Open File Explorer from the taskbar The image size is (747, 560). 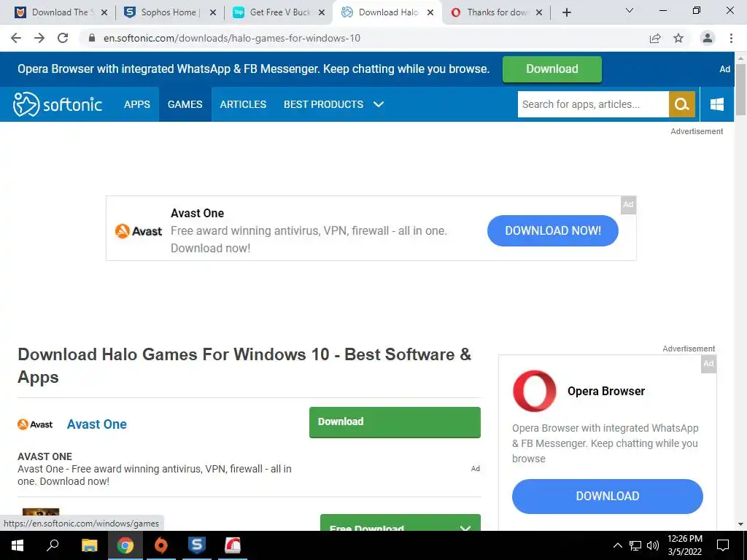tap(89, 545)
